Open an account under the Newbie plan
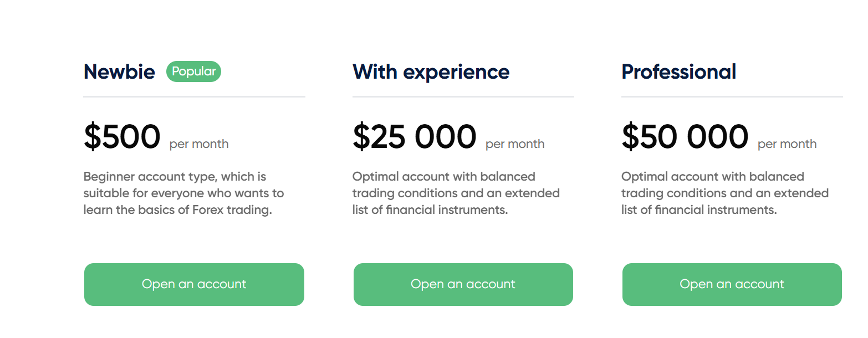The height and width of the screenshot is (338, 868). tap(194, 284)
